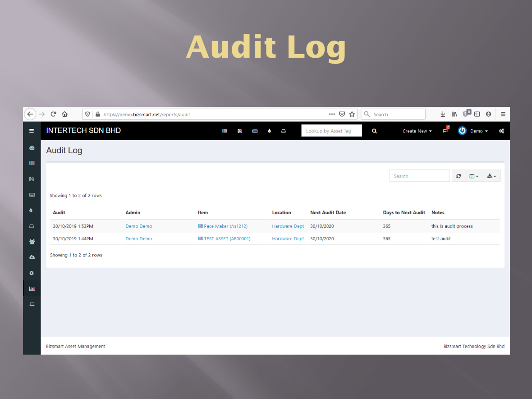The width and height of the screenshot is (532, 399).
Task: Open the Demo user account dropdown
Action: pyautogui.click(x=473, y=131)
